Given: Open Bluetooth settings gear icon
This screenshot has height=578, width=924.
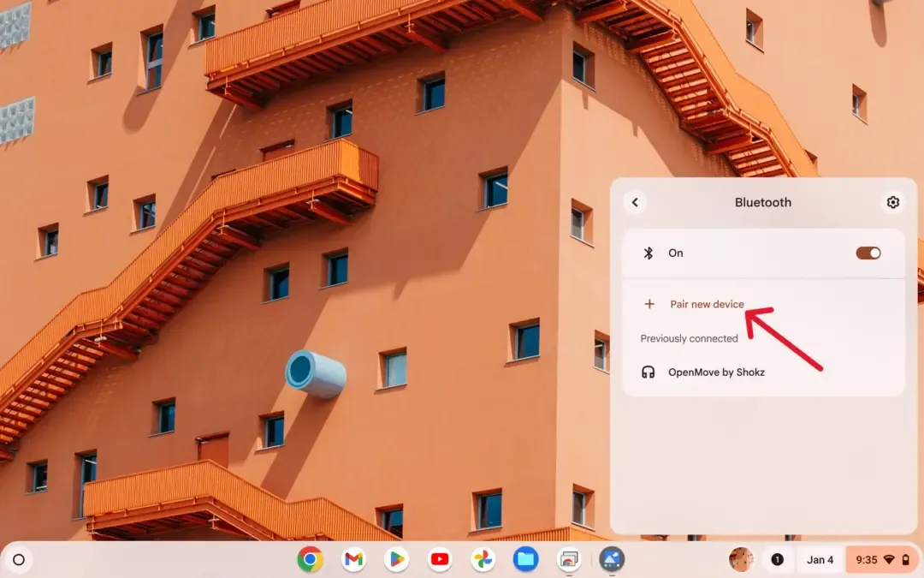Looking at the screenshot, I should coord(892,202).
